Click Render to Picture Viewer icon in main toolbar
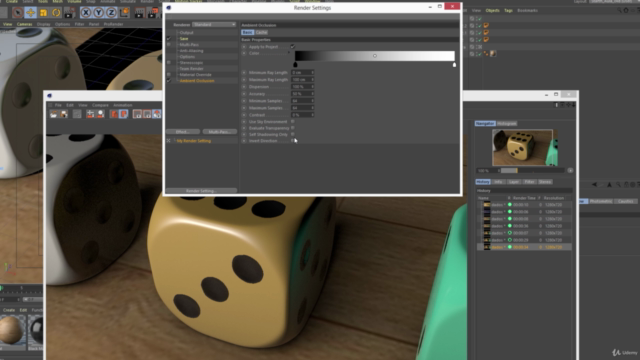 (x=153, y=13)
